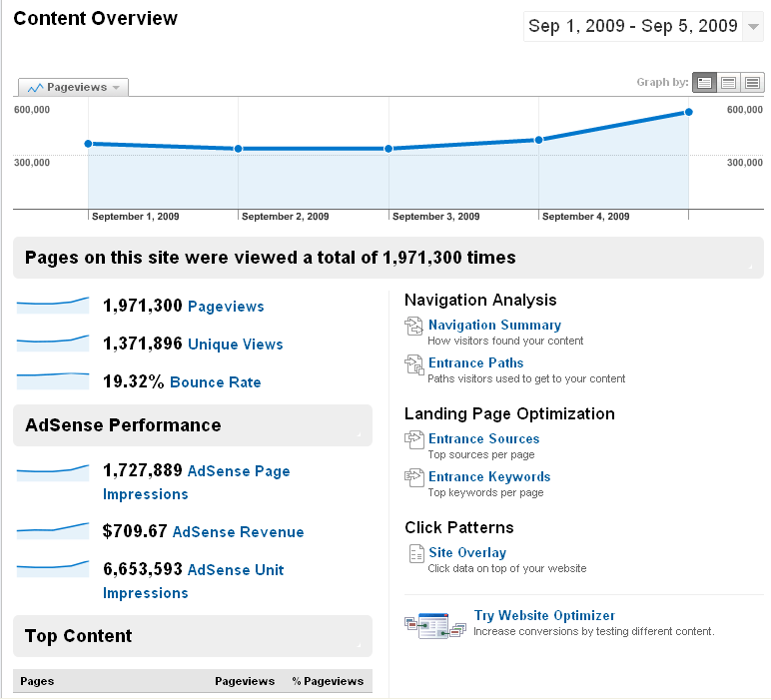The height and width of the screenshot is (700, 771).
Task: Click the total pageviews summary banner
Action: [388, 258]
